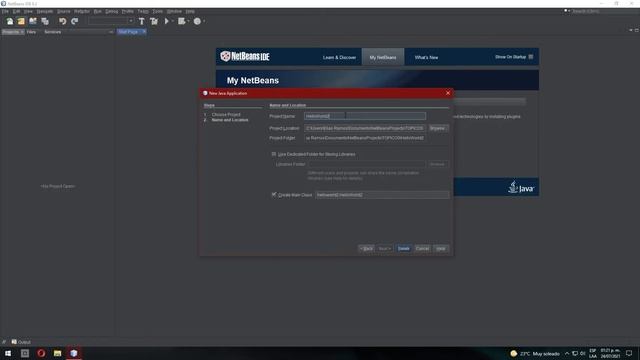Image resolution: width=640 pixels, height=360 pixels.
Task: Open the Navigate menu
Action: (45, 11)
